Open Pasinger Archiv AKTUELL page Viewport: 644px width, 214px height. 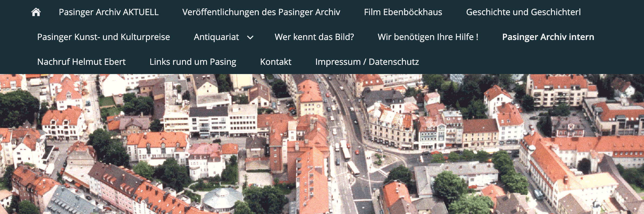coord(109,12)
